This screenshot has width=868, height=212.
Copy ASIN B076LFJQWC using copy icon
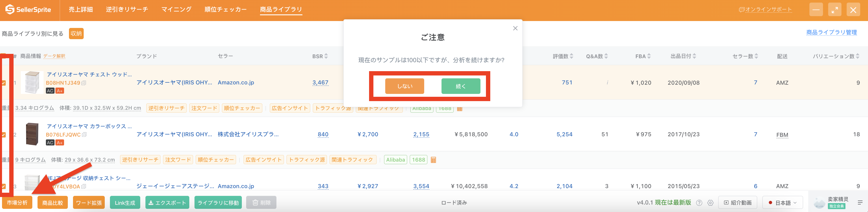[x=84, y=135]
